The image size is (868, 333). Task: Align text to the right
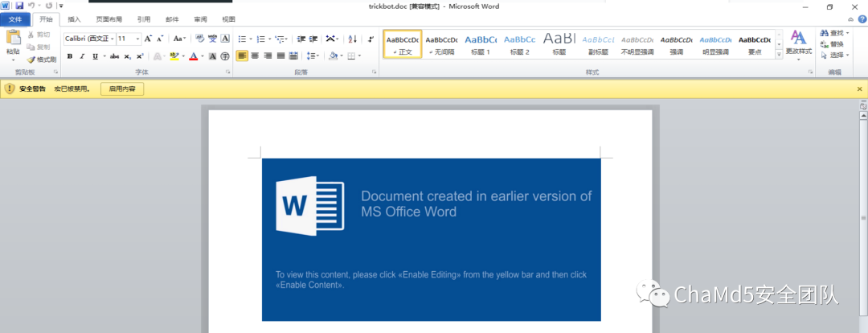(268, 56)
